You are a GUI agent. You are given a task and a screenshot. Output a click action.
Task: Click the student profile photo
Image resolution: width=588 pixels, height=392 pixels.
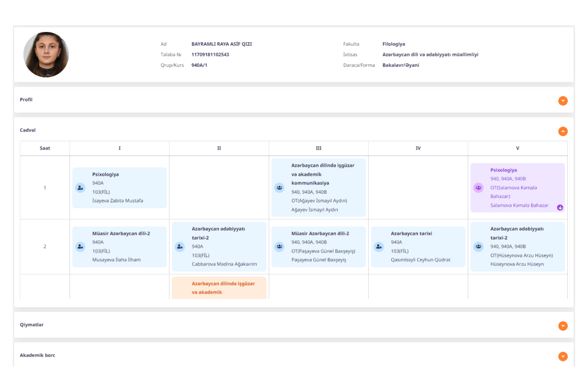click(x=46, y=54)
